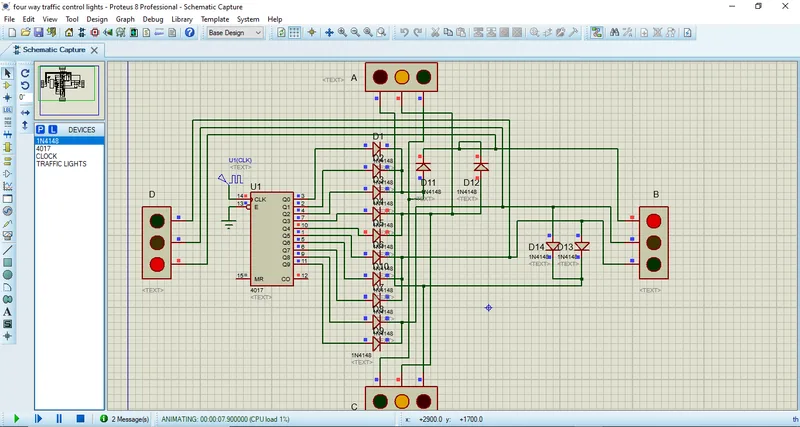Toggle the false origin crosshair button

[x=311, y=33]
